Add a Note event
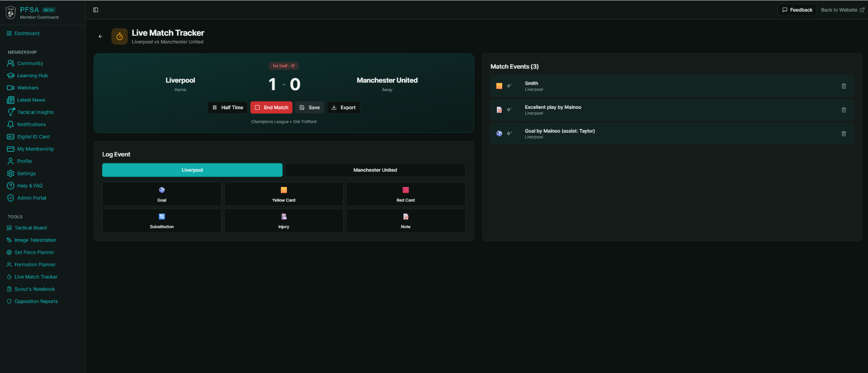The height and width of the screenshot is (373, 868). click(406, 221)
